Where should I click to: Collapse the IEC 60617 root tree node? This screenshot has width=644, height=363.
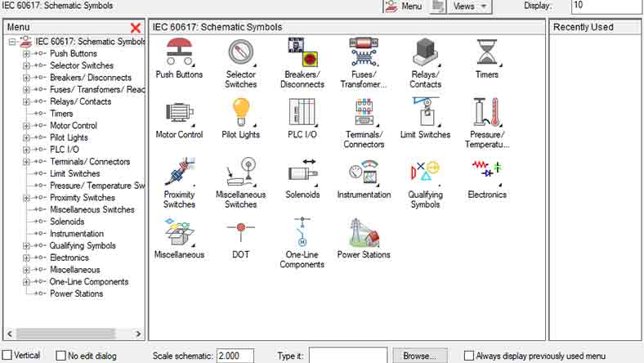tap(12, 42)
